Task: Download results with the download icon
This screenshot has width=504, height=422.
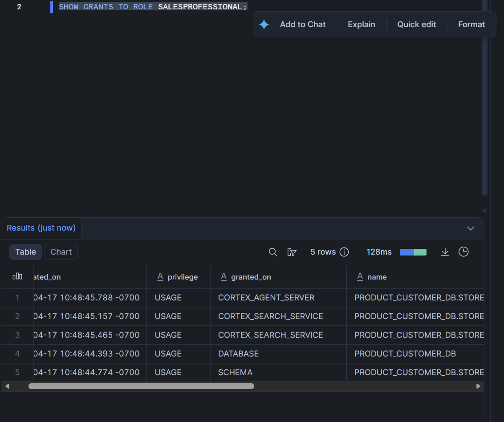Action: 445,252
